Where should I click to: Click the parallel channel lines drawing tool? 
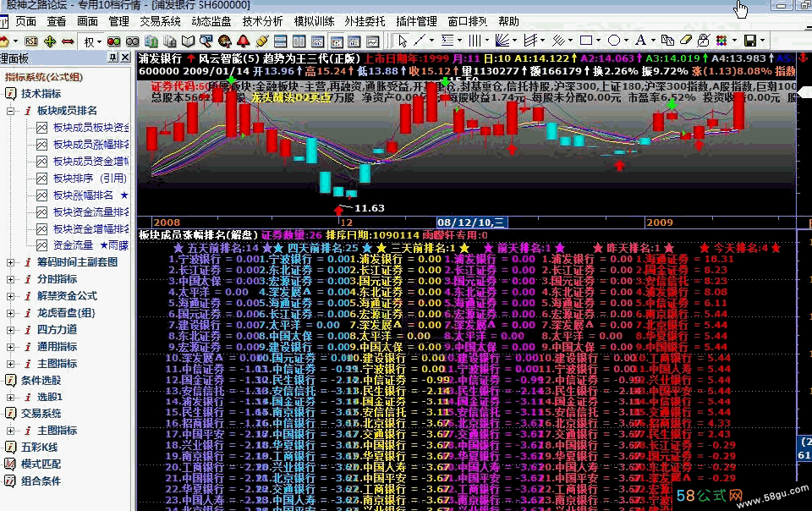coord(530,40)
